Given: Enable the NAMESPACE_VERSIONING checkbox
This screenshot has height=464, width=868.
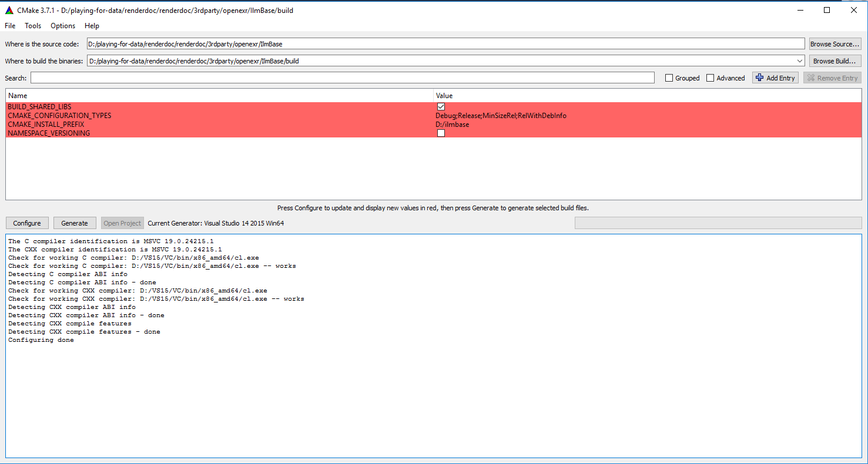Looking at the screenshot, I should pos(441,133).
